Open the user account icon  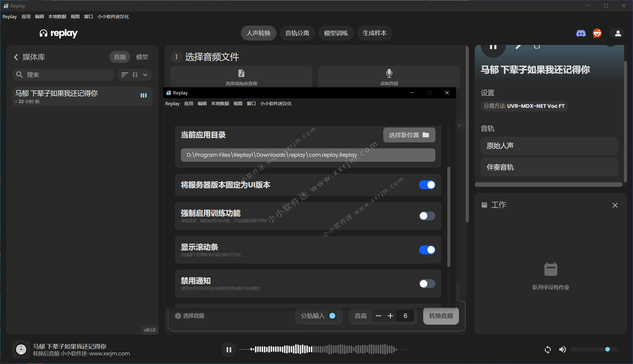[x=618, y=33]
